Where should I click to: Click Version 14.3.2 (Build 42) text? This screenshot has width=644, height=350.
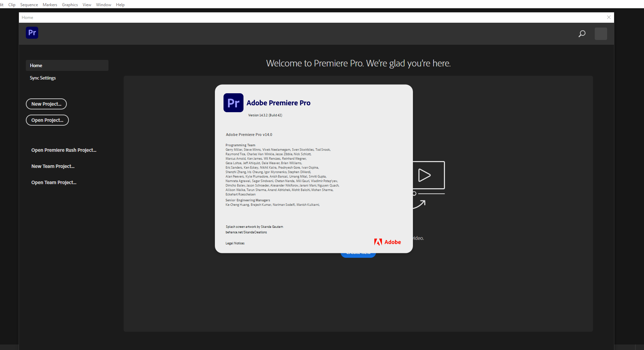[265, 115]
